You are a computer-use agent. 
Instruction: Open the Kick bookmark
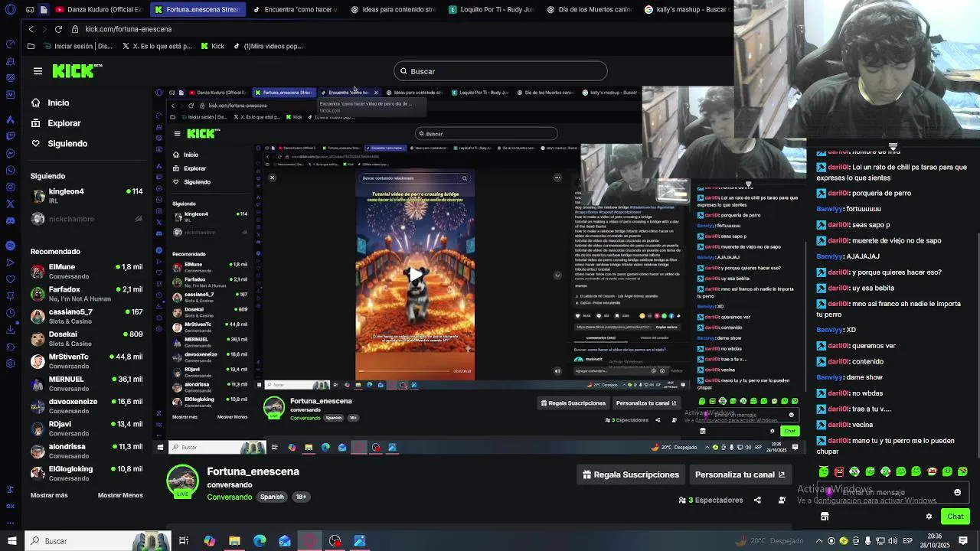[213, 46]
